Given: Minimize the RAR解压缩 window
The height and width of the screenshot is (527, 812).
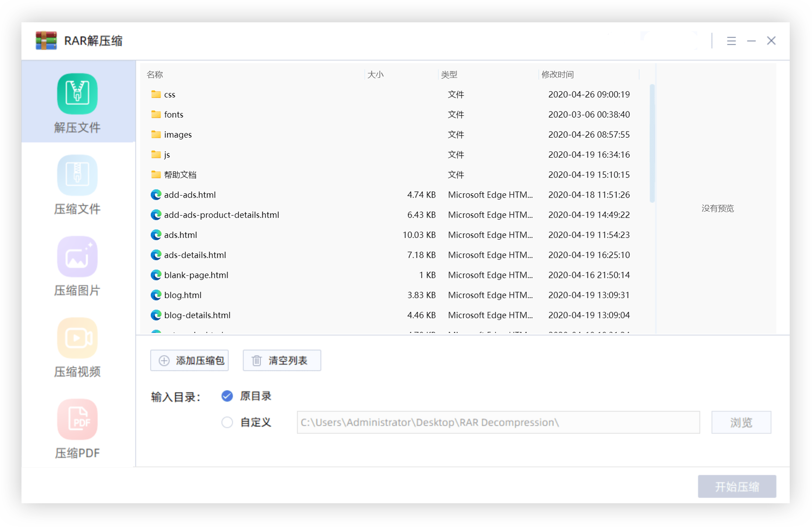Looking at the screenshot, I should (751, 41).
